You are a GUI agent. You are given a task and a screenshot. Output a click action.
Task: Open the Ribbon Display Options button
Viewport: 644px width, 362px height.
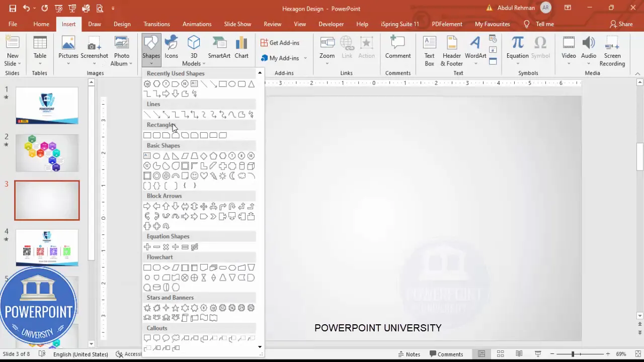[568, 8]
